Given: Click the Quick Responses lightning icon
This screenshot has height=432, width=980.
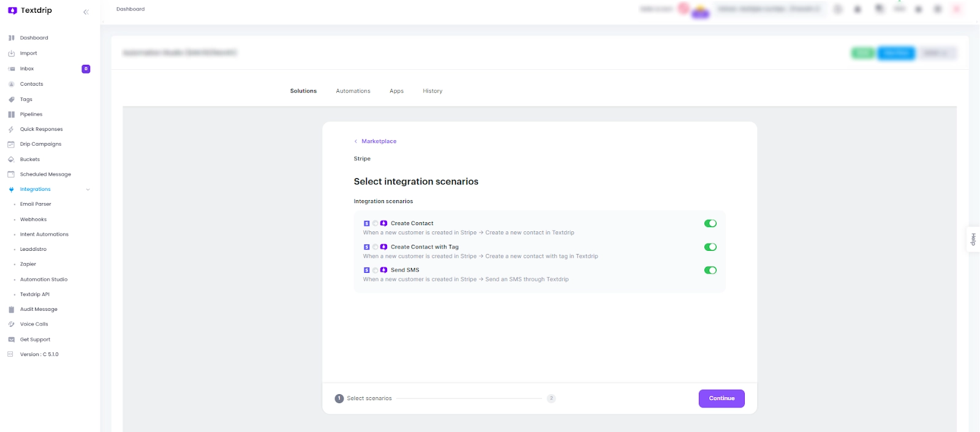Looking at the screenshot, I should (11, 129).
